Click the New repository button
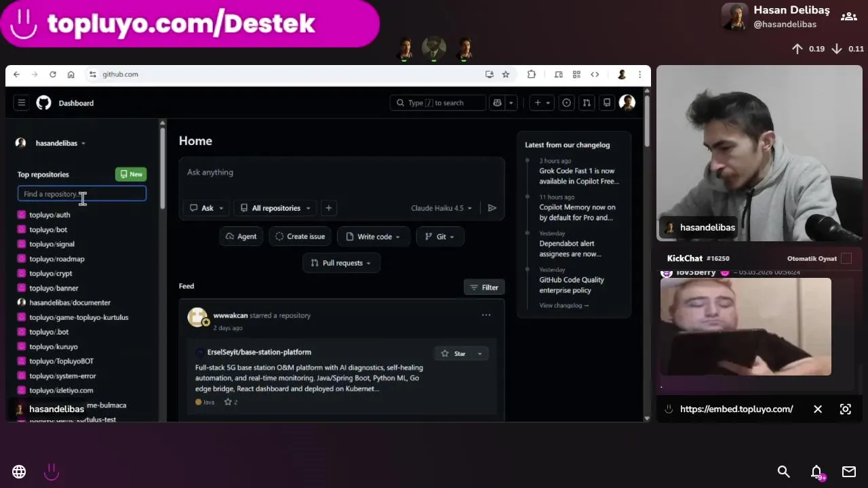This screenshot has width=868, height=488. pyautogui.click(x=131, y=174)
